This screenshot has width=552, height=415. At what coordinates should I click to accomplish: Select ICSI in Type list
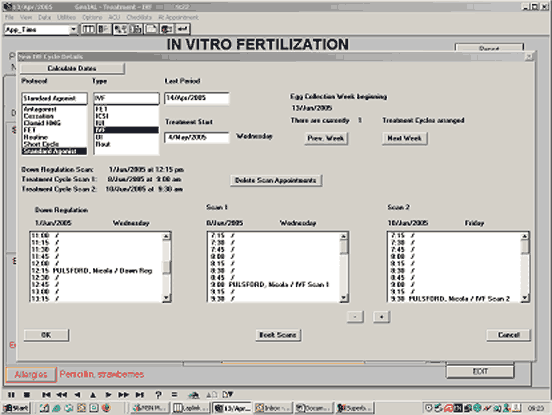pyautogui.click(x=126, y=116)
